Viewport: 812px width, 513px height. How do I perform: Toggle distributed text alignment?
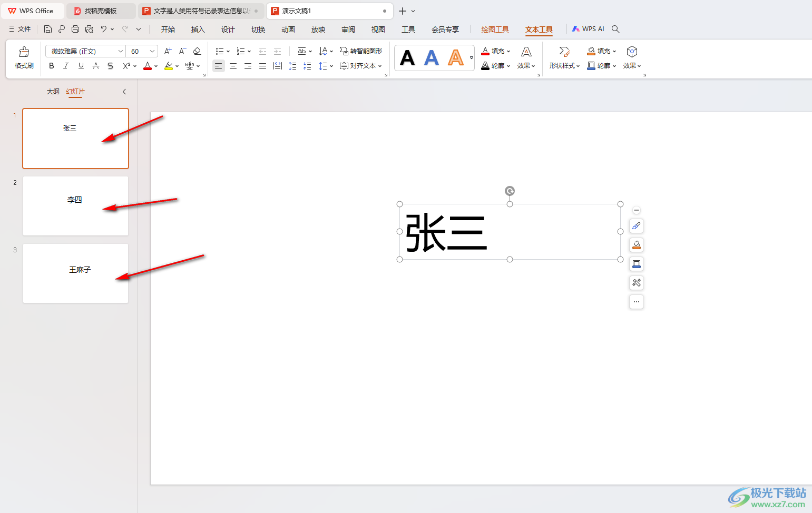click(278, 66)
